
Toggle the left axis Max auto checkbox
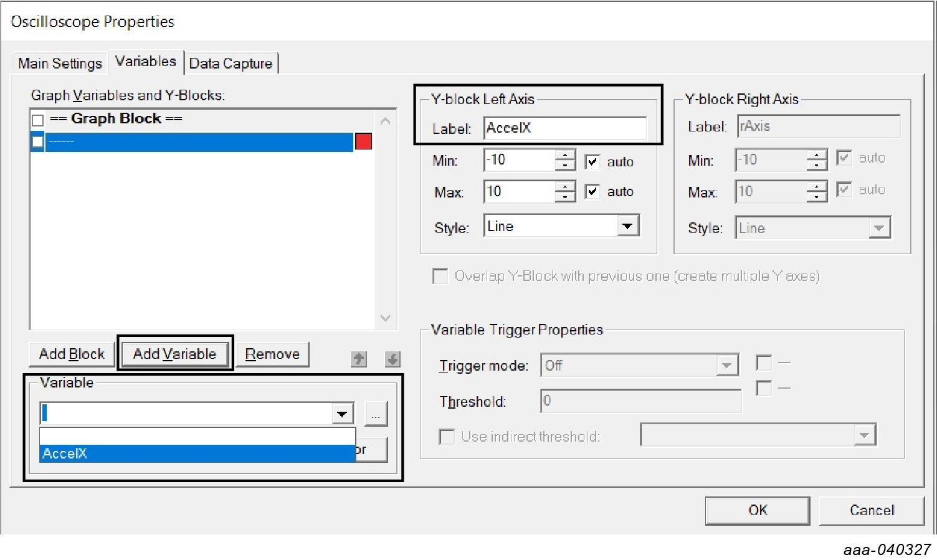(592, 191)
